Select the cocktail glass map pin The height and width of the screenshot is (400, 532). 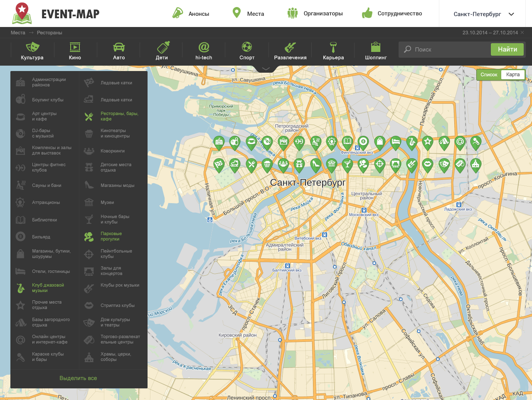point(347,165)
